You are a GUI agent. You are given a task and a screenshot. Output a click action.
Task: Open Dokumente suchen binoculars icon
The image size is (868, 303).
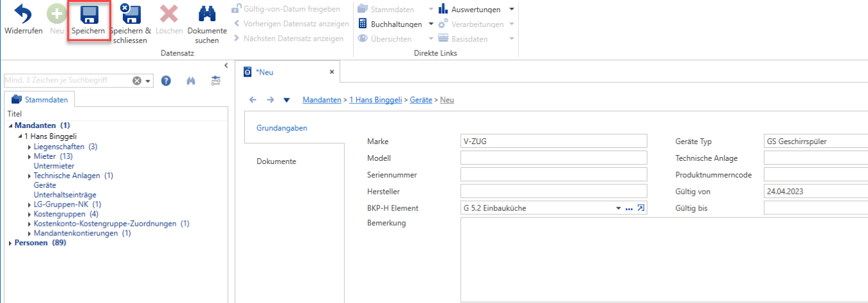tap(206, 14)
